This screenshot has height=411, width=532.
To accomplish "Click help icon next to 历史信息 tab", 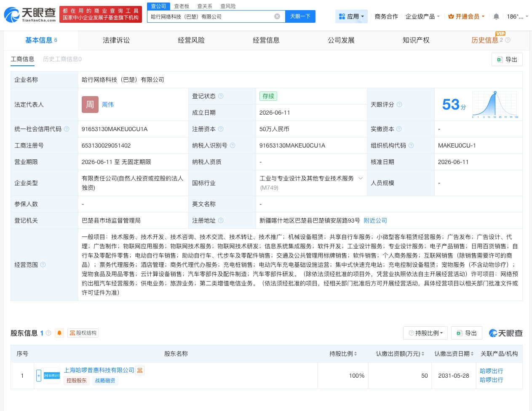I will tap(508, 40).
